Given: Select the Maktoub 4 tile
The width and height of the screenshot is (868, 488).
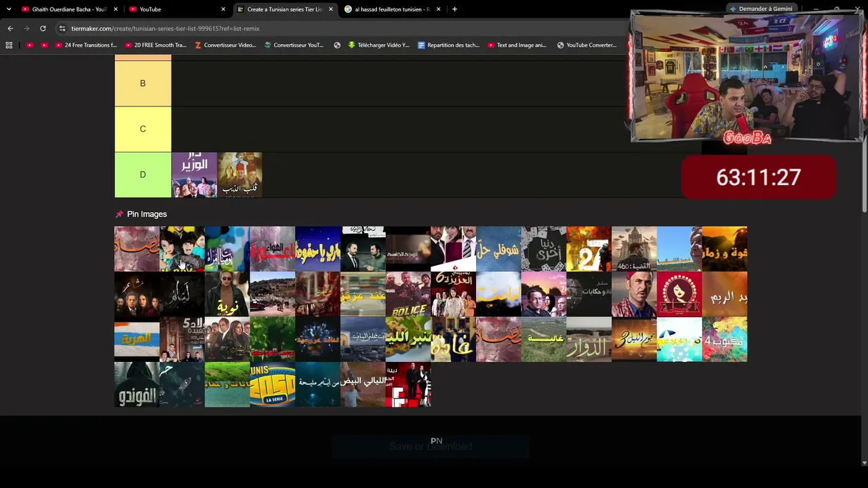Looking at the screenshot, I should tap(725, 340).
